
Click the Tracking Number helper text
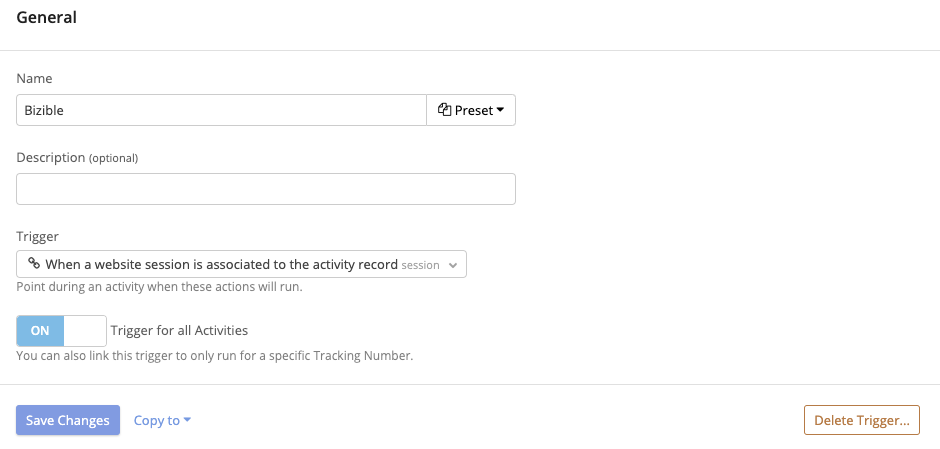pos(215,355)
